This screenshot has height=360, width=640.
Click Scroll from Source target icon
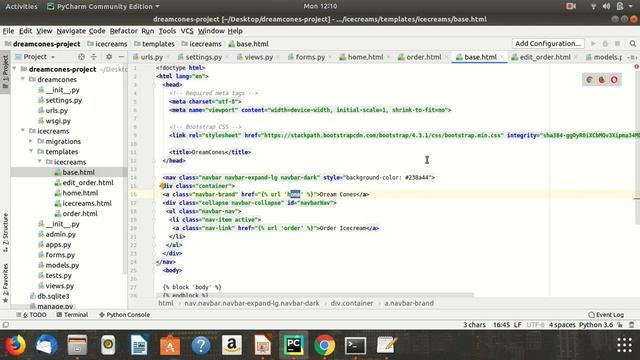(81, 57)
